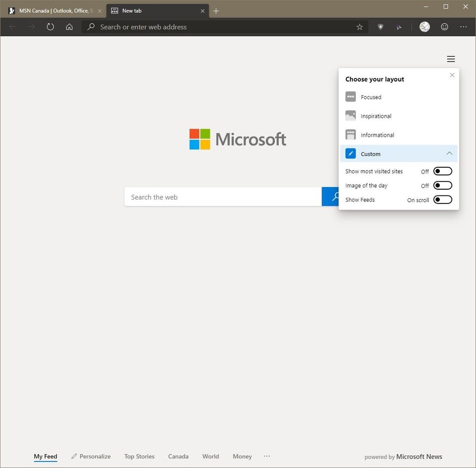Click the blue web search magnifier button
The height and width of the screenshot is (468, 476).
[x=331, y=196]
